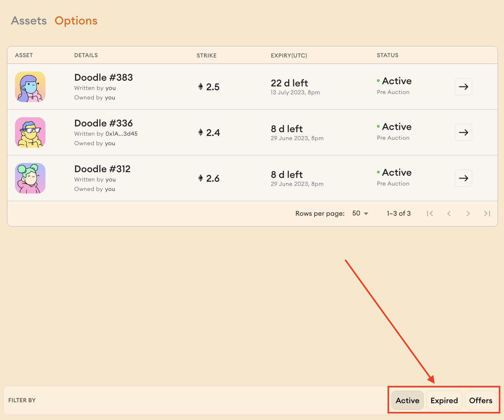Click Active status of Doodle #312
The image size is (504, 420).
point(394,173)
